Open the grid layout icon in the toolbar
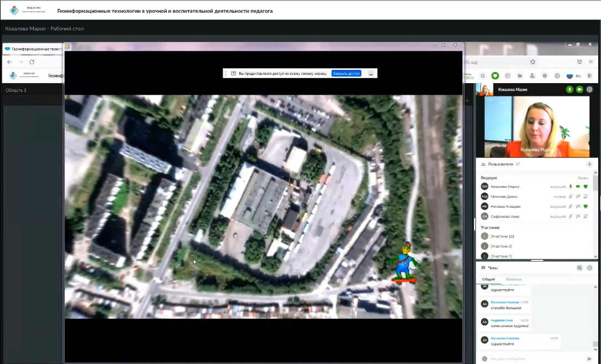The image size is (601, 364). (483, 76)
